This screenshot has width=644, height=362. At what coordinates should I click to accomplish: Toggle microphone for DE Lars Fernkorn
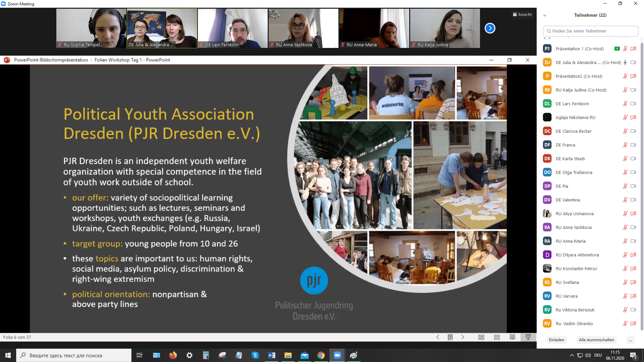click(625, 104)
